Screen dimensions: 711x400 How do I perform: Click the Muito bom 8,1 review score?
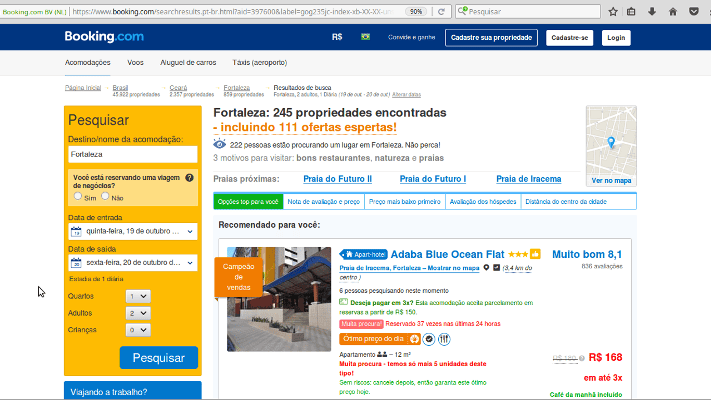point(587,254)
